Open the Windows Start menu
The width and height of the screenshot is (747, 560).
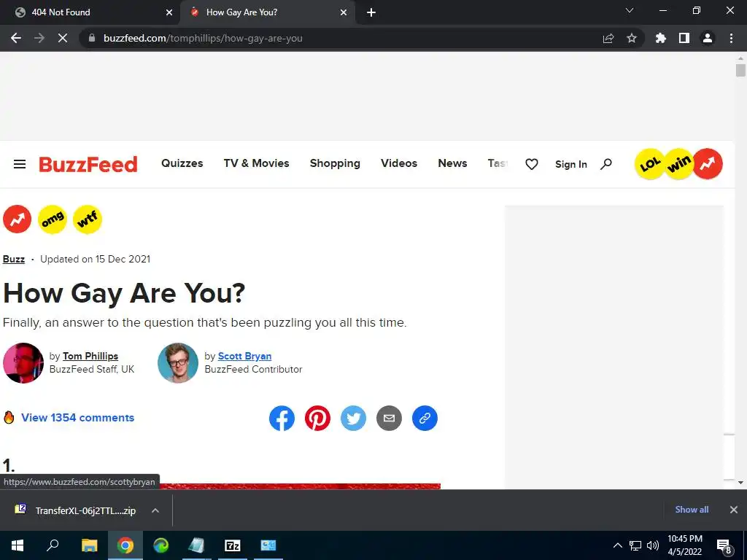[x=18, y=545]
